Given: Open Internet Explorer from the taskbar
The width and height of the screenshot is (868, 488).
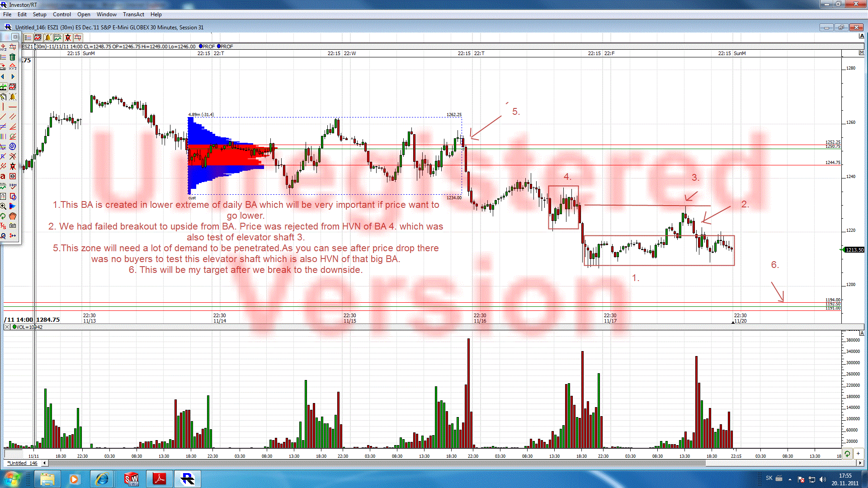Looking at the screenshot, I should [102, 479].
